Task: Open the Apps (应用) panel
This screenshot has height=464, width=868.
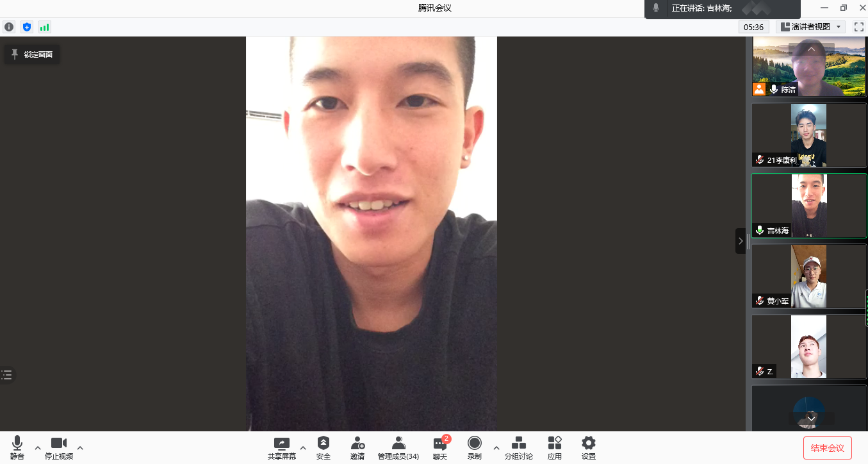Action: tap(555, 448)
